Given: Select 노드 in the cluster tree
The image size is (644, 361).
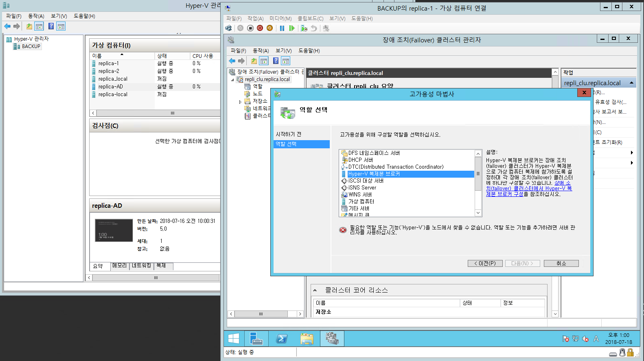Looking at the screenshot, I should click(x=257, y=94).
